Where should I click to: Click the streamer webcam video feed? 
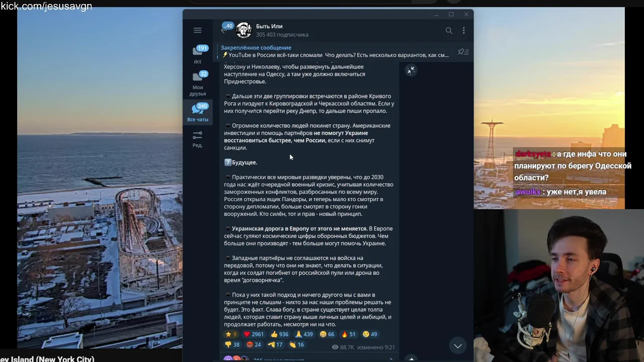[558, 285]
